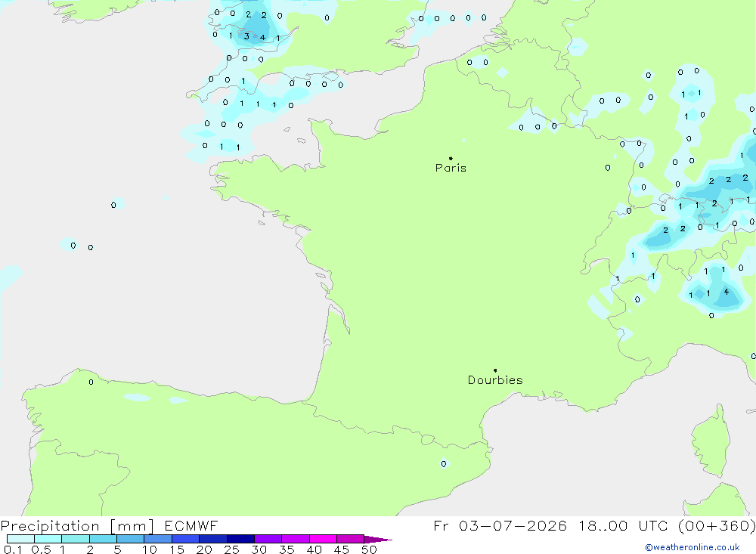756x554 pixels.
Task: Click the '50' legend scale number
Action: pyautogui.click(x=369, y=549)
